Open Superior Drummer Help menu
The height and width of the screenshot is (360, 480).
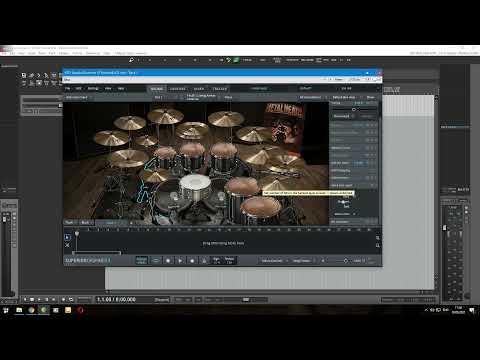pos(121,89)
